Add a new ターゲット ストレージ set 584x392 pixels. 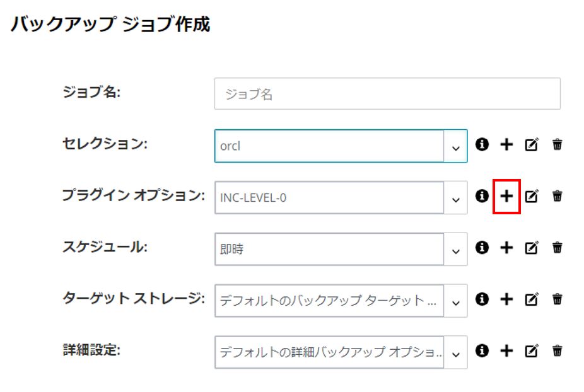point(506,299)
